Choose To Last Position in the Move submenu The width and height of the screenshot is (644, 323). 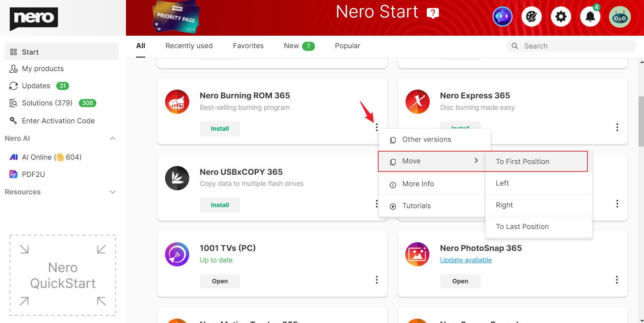522,226
